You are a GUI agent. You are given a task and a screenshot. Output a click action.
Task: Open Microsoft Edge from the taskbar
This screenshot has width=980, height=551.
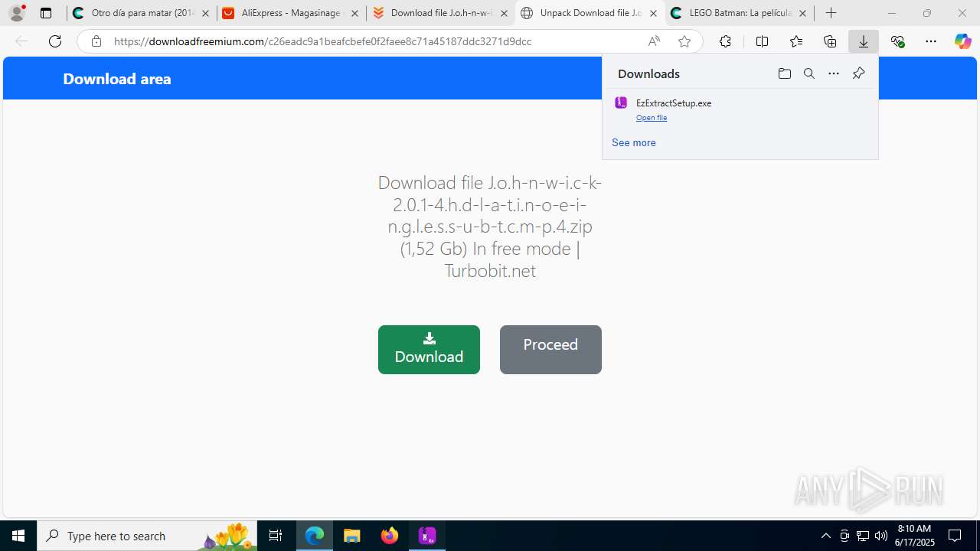tap(315, 536)
